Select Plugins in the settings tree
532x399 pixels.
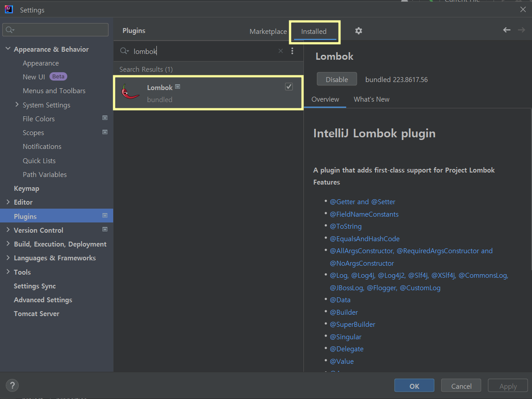56,216
